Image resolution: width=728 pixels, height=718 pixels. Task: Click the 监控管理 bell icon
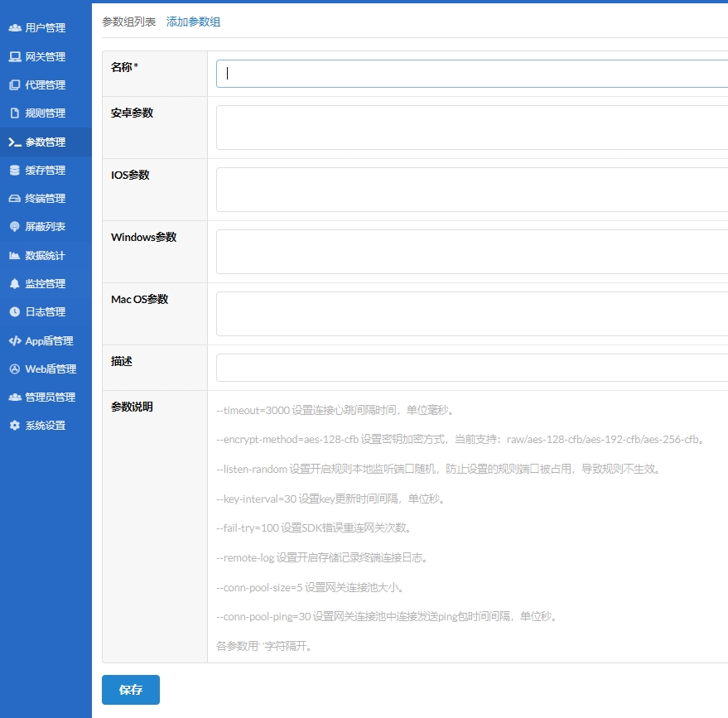tap(15, 284)
